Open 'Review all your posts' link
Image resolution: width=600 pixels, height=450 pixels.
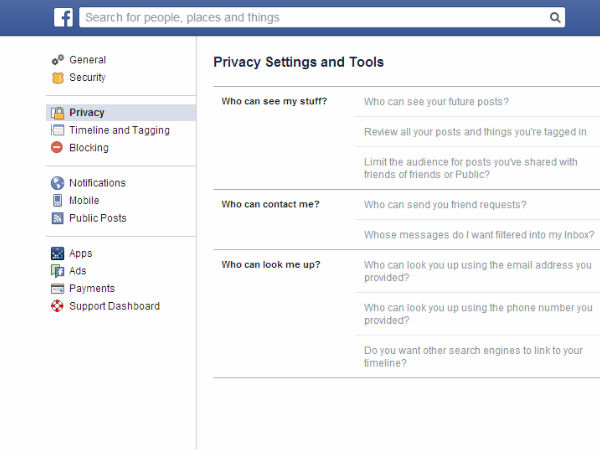(475, 132)
